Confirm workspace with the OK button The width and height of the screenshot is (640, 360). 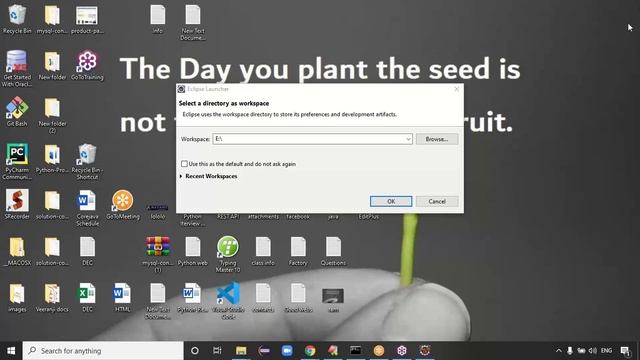click(x=391, y=201)
